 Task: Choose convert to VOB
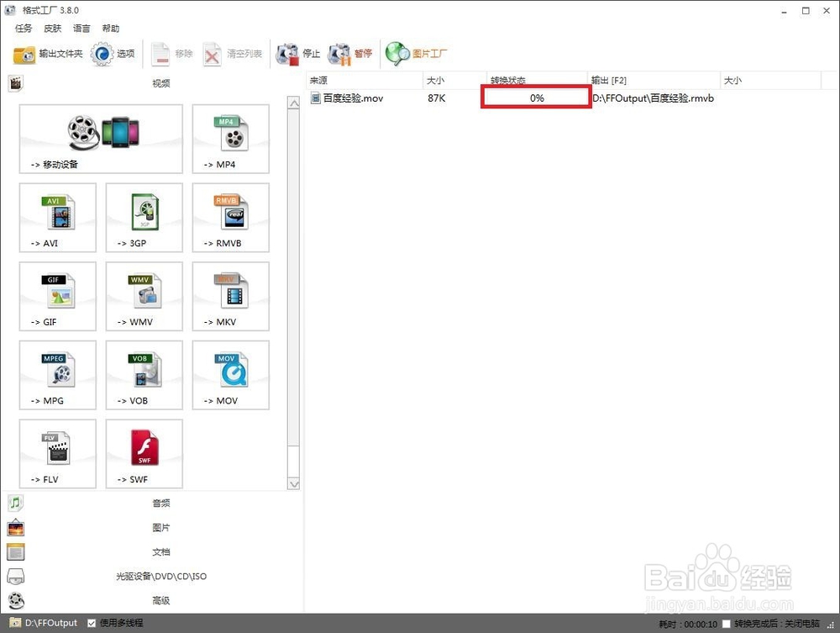[x=144, y=375]
